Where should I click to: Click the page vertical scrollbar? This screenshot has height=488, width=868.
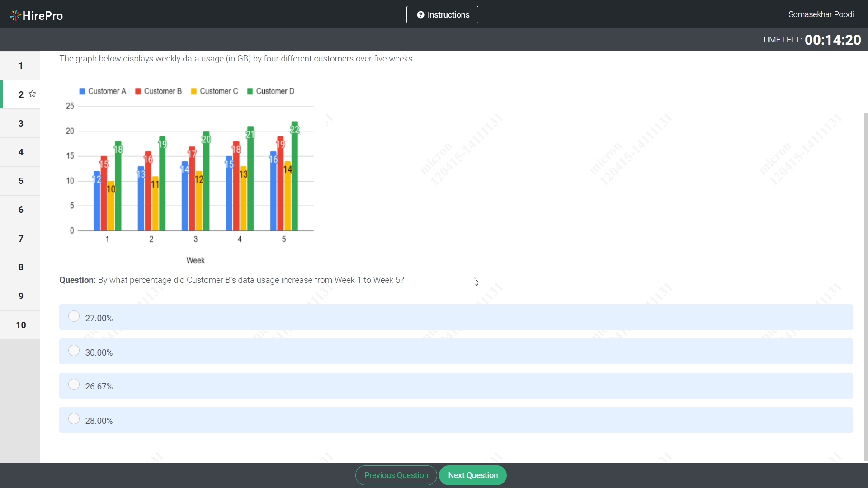coord(866,287)
